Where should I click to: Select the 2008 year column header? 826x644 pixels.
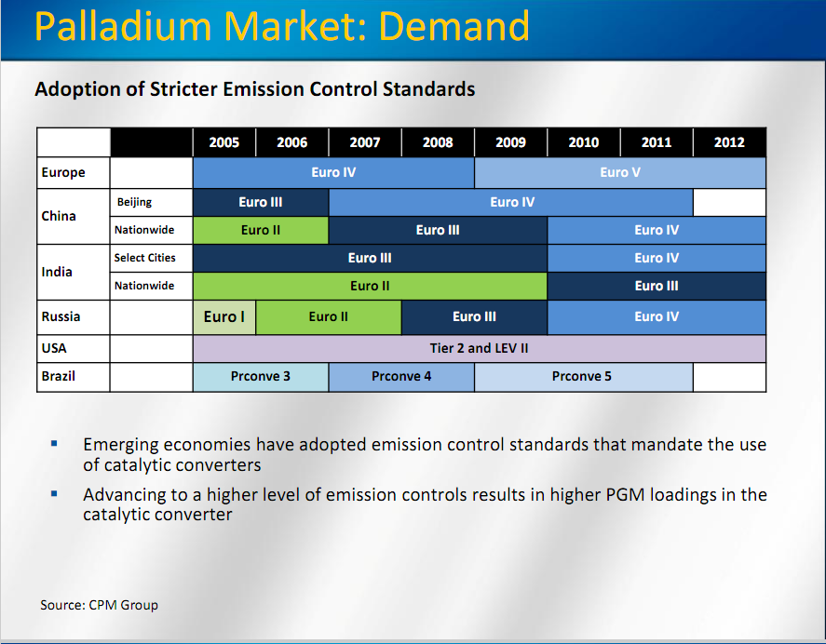[x=438, y=142]
